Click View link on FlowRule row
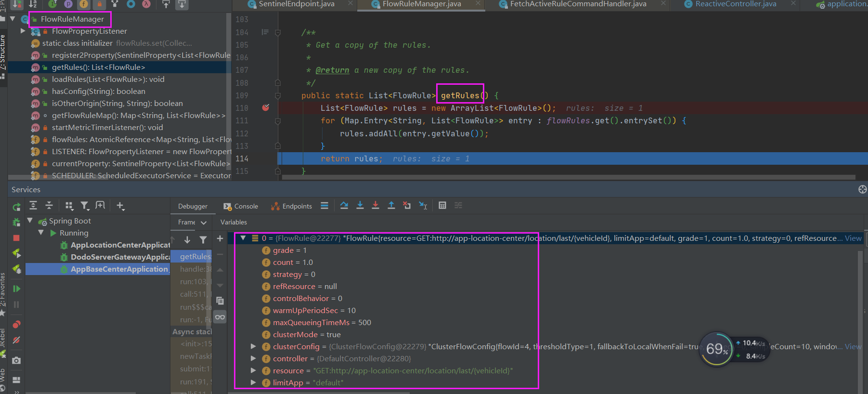The width and height of the screenshot is (868, 394). 853,238
